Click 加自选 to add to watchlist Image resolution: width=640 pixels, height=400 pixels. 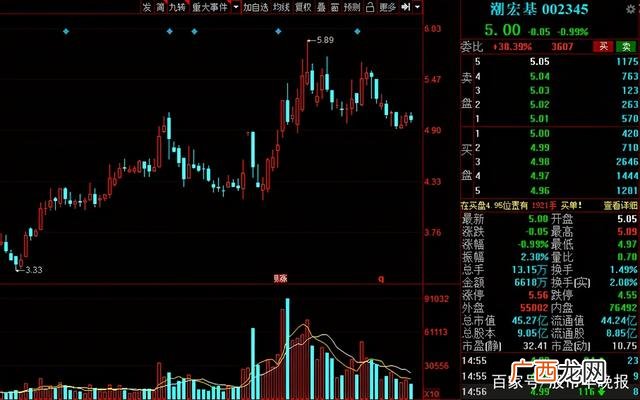256,7
